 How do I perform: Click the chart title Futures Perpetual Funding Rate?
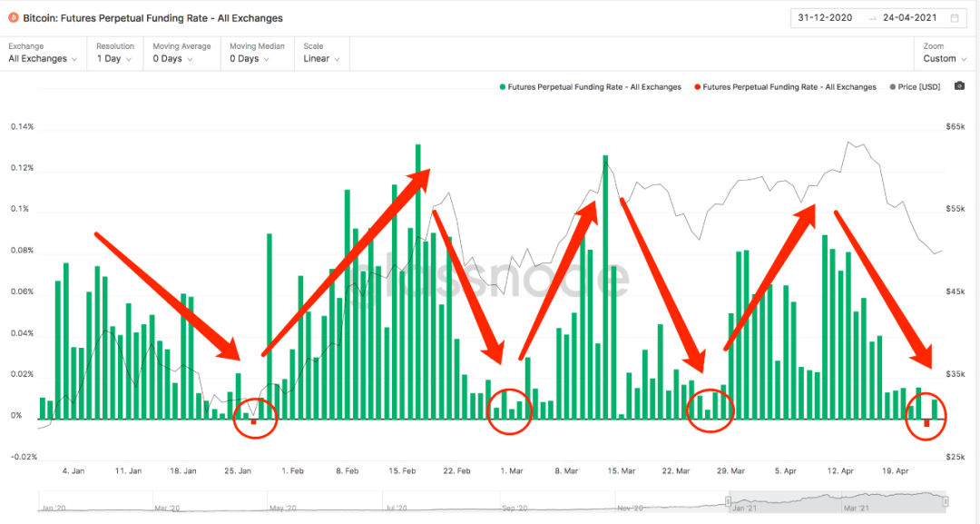[152, 18]
